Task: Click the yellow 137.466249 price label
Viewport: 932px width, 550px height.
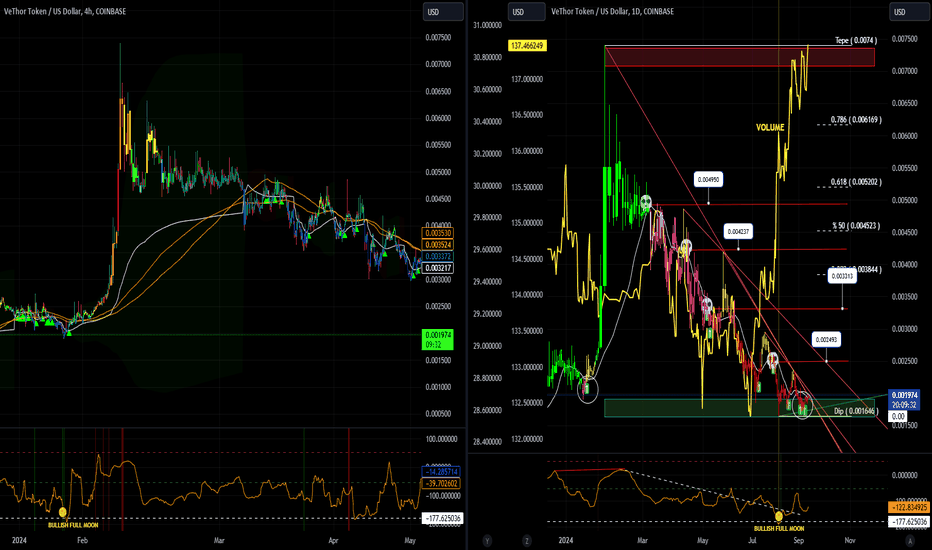Action: (527, 46)
